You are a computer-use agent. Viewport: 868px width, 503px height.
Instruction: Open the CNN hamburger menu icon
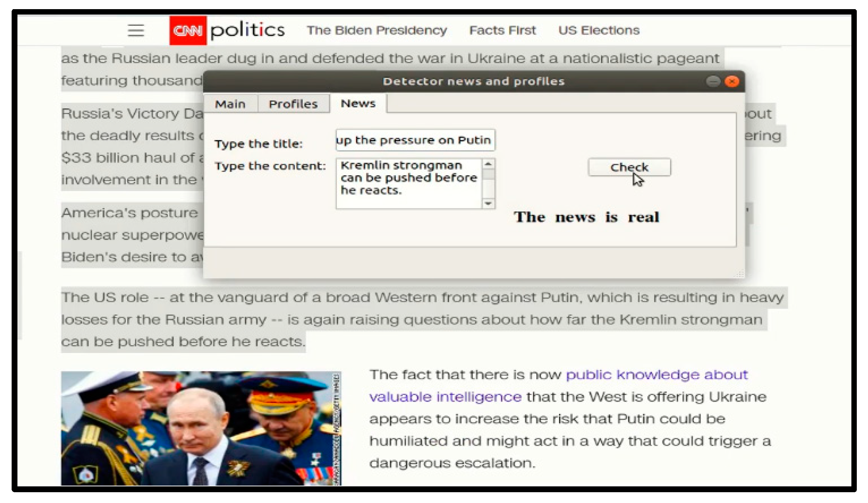(135, 30)
